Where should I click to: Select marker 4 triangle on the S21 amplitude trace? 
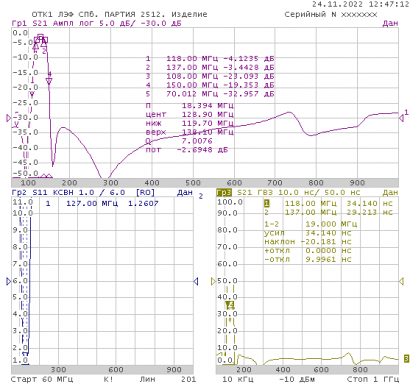click(x=49, y=81)
